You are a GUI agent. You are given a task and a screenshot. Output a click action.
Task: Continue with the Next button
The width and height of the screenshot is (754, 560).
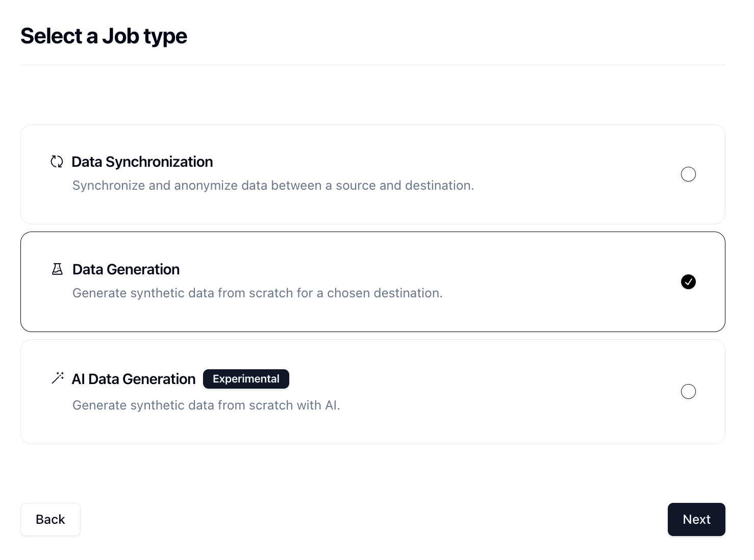(x=696, y=519)
